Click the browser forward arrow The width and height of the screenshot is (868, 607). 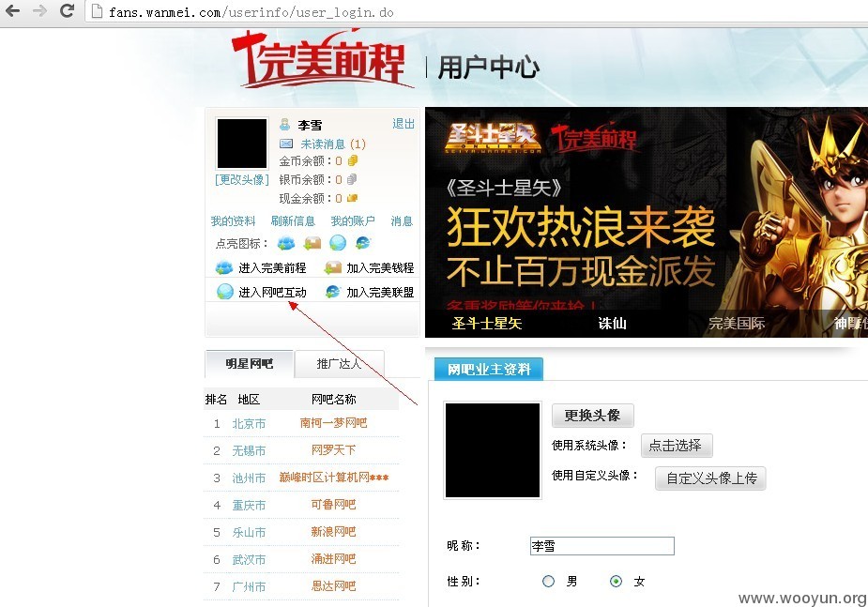pos(39,10)
